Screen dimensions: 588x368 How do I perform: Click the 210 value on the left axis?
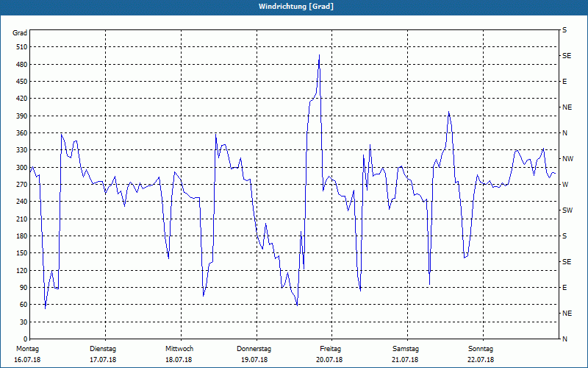tap(21, 219)
